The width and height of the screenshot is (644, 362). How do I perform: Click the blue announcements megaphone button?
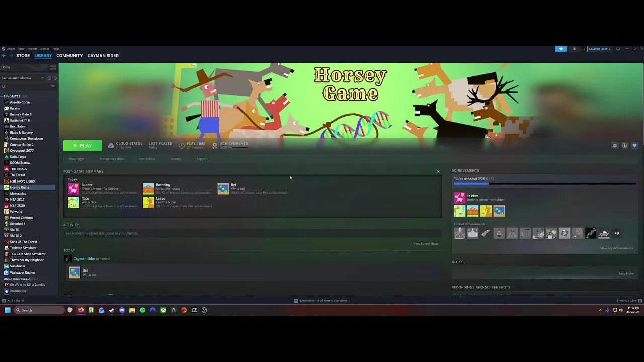pyautogui.click(x=561, y=49)
